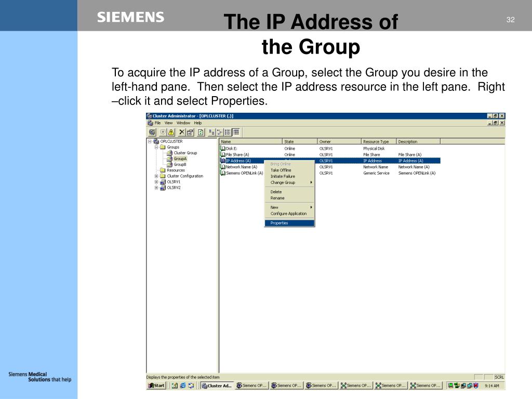Click the Properties toolbar icon
532x399 pixels.
coord(190,132)
